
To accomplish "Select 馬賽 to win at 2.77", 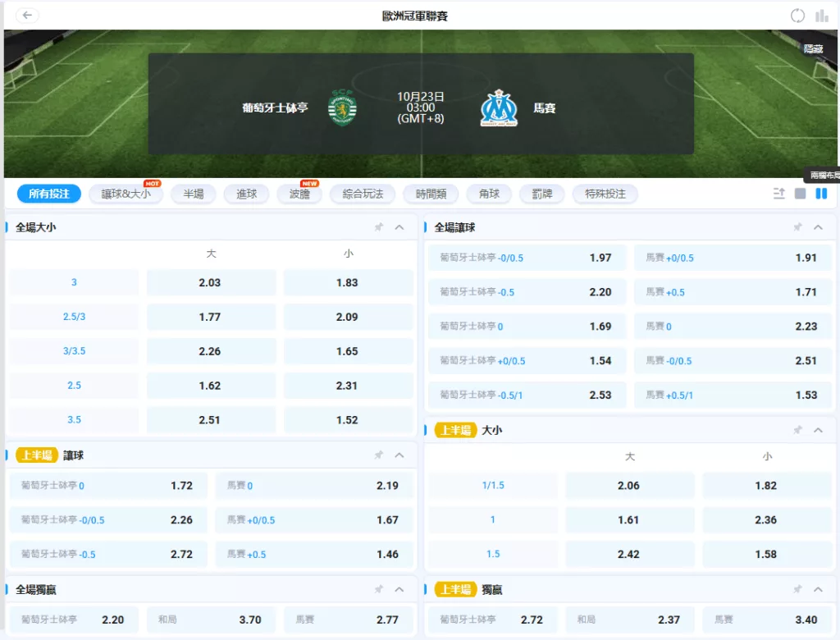I will (349, 619).
